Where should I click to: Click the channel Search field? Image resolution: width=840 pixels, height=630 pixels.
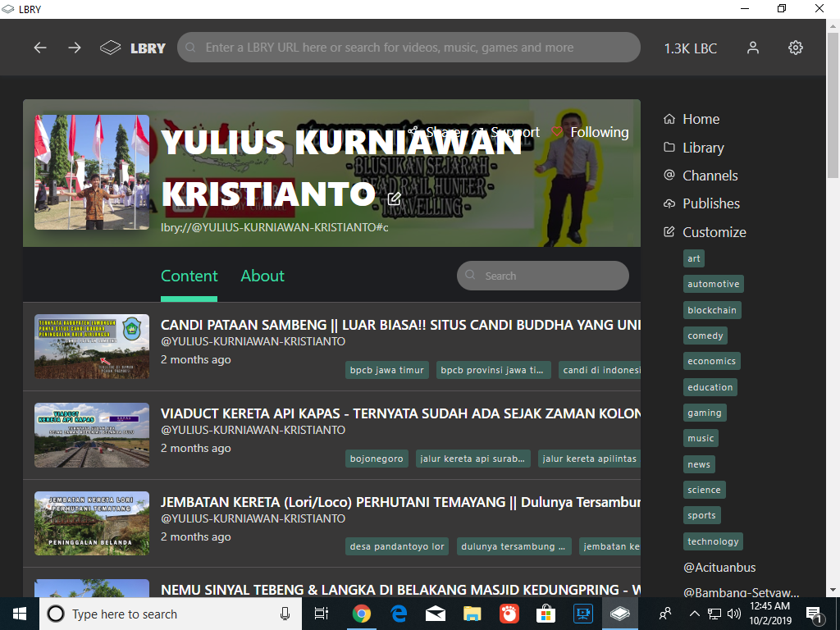[543, 276]
